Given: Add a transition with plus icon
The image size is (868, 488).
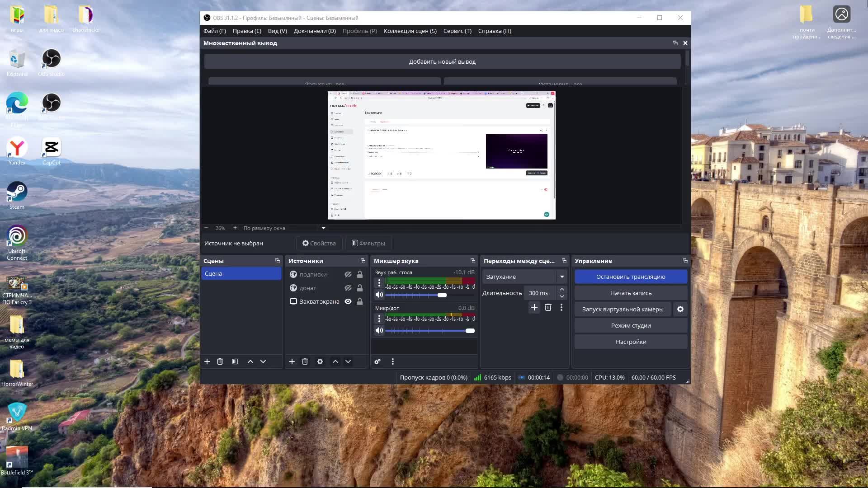Looking at the screenshot, I should 534,307.
